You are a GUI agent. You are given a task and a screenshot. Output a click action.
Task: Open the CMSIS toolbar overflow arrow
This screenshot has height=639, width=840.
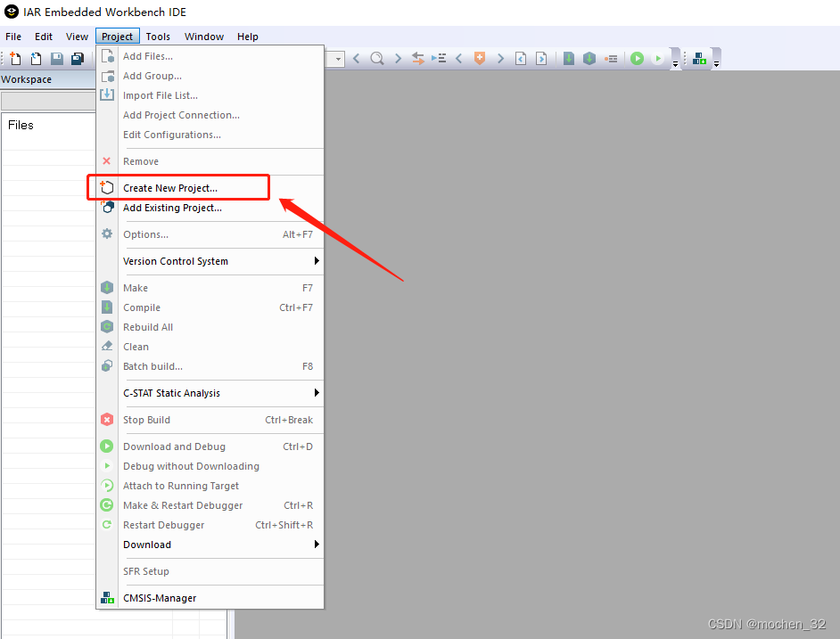[716, 64]
